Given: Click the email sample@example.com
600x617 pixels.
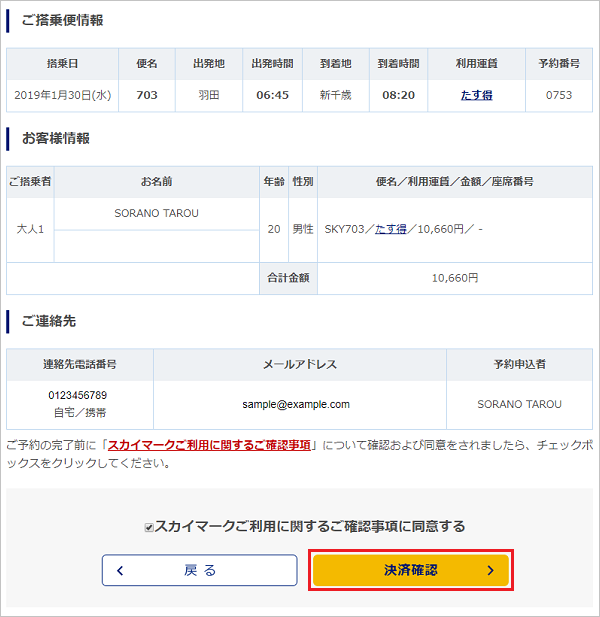Looking at the screenshot, I should click(x=296, y=405).
